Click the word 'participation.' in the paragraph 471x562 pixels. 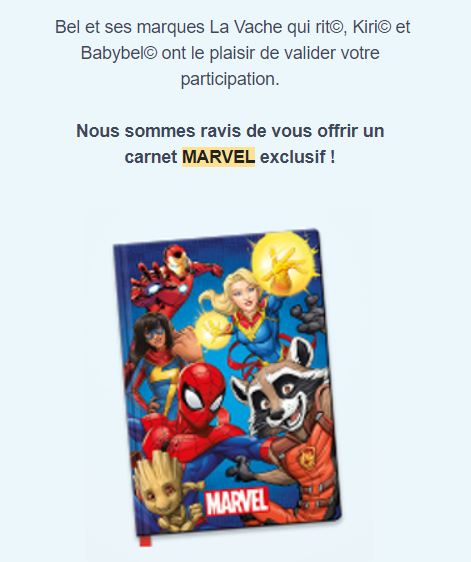[x=229, y=79]
